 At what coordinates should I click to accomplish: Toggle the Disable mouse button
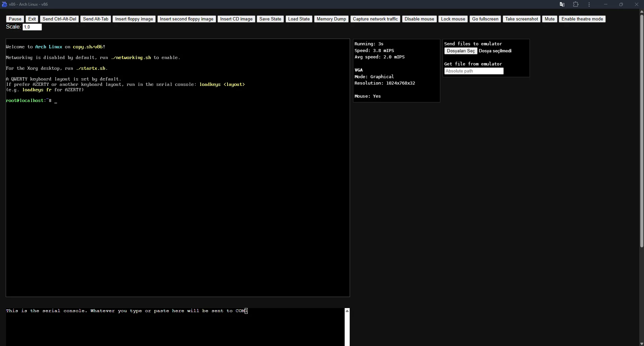coord(419,19)
